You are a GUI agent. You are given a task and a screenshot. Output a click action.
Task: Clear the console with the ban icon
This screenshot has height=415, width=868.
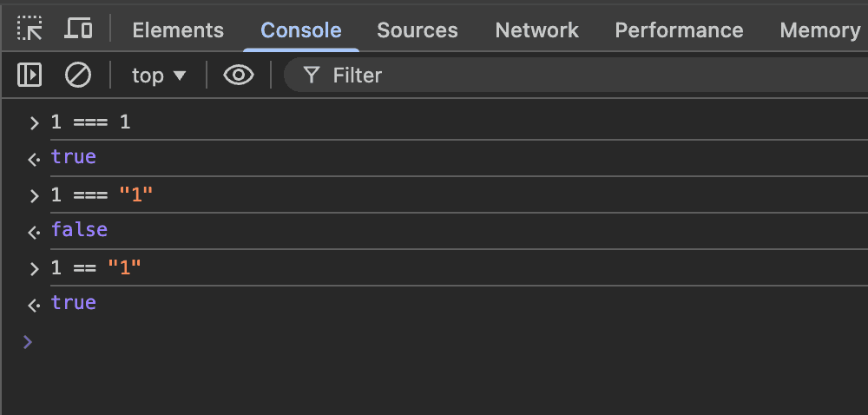(x=78, y=76)
